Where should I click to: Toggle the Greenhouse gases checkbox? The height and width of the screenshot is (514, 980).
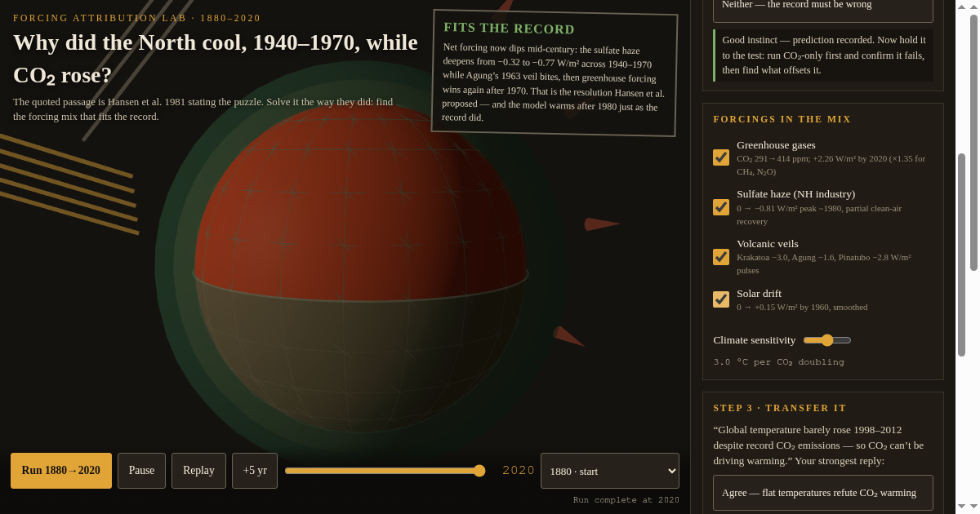(721, 157)
